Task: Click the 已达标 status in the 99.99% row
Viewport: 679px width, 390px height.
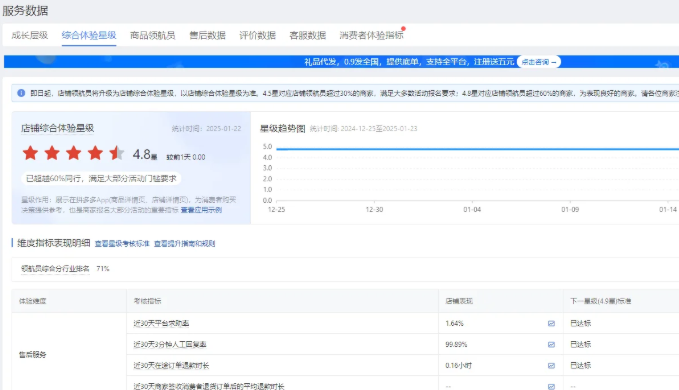Action: (x=581, y=345)
